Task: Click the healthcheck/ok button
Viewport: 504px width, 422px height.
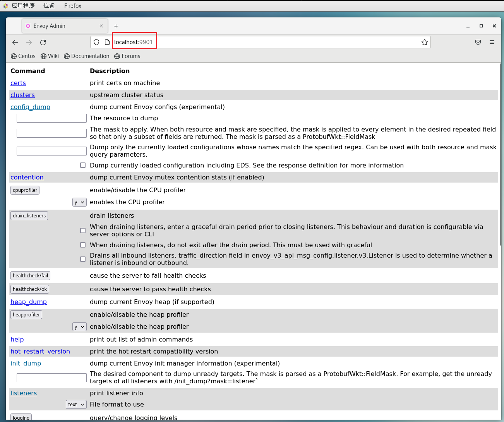Action: tap(30, 289)
